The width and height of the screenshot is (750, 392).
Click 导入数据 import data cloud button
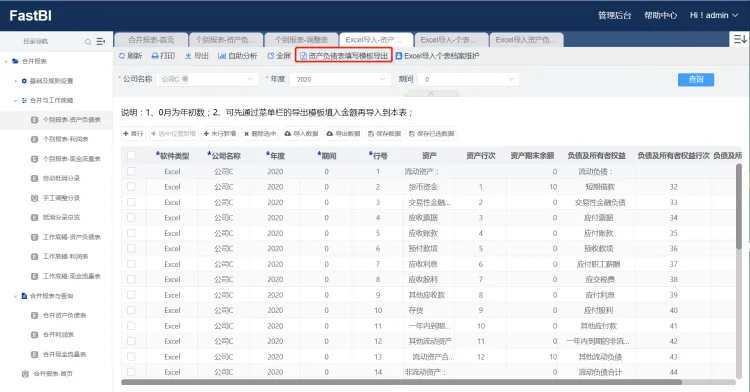[x=301, y=134]
